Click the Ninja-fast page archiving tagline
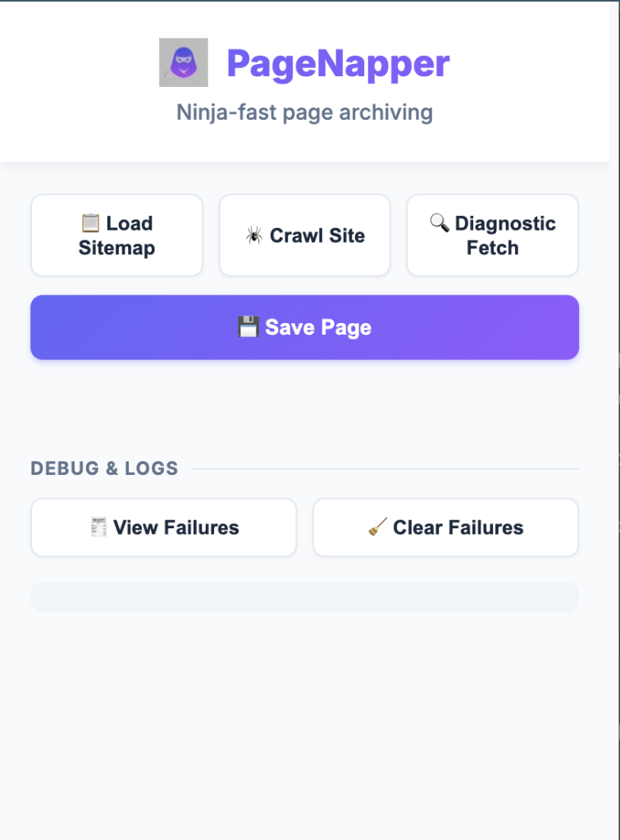Image resolution: width=620 pixels, height=840 pixels. coord(303,112)
